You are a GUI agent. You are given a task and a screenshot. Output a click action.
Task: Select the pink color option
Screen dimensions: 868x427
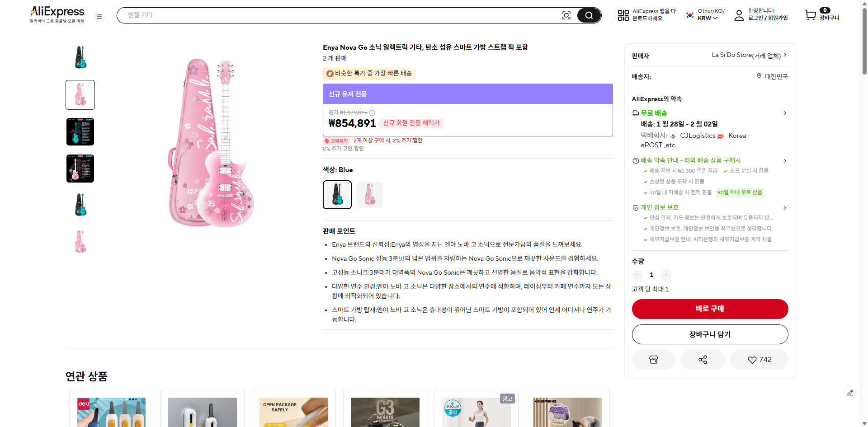click(x=369, y=194)
